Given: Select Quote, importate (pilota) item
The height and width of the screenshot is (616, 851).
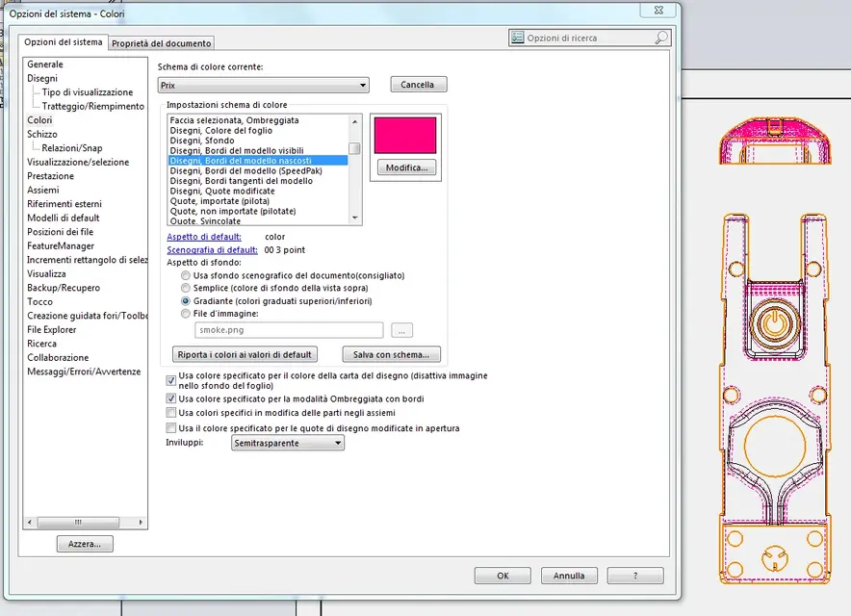Looking at the screenshot, I should coord(219,201).
